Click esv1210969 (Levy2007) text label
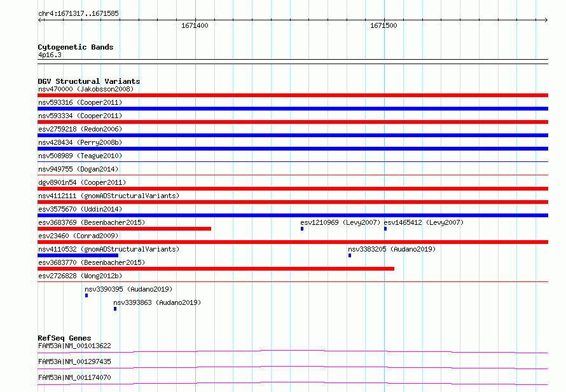Image resolution: width=566 pixels, height=392 pixels. 340,222
